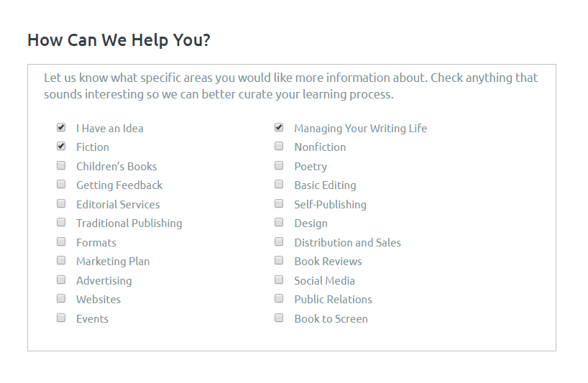Select the Traditional Publishing checkbox

61,223
